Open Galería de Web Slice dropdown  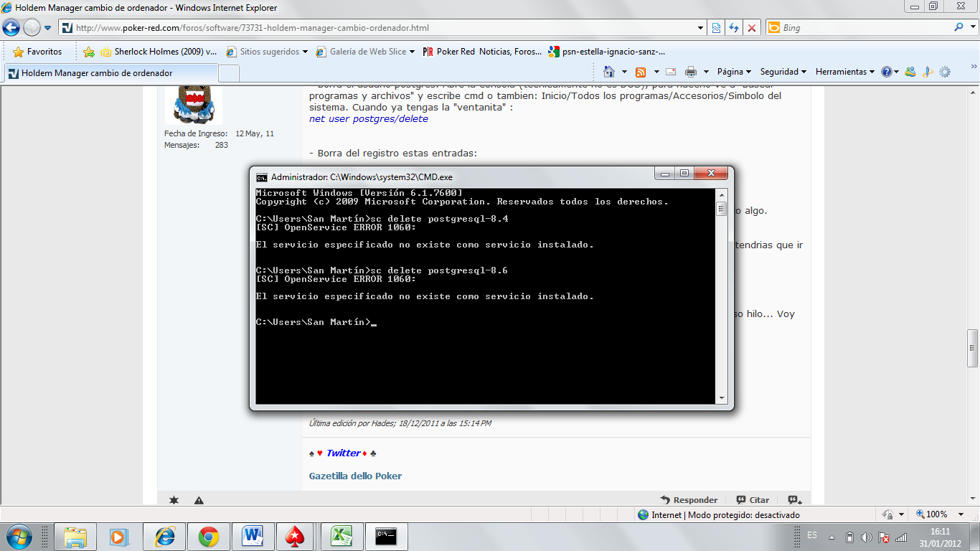[365, 52]
